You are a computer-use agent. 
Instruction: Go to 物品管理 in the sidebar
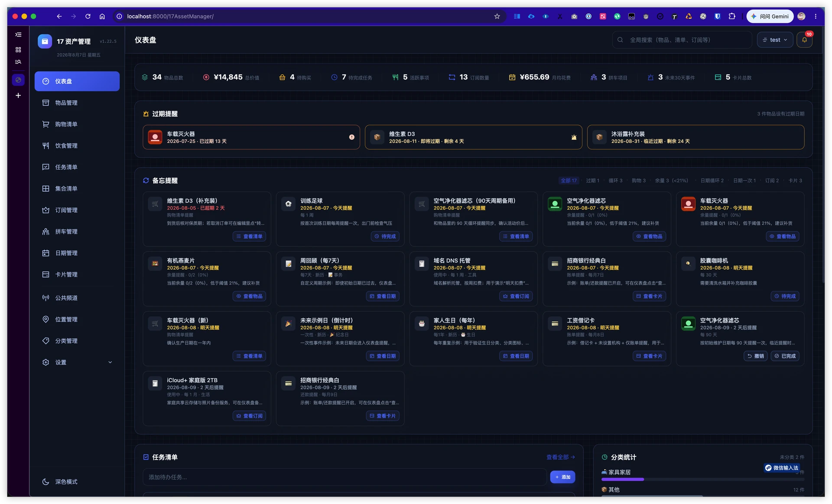coord(77,103)
